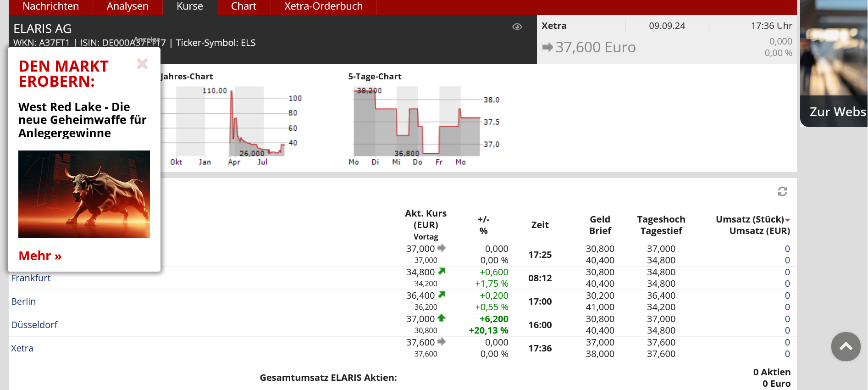Click the Düsseldorf exchange link
Viewport: 868px width, 390px height.
(x=34, y=325)
